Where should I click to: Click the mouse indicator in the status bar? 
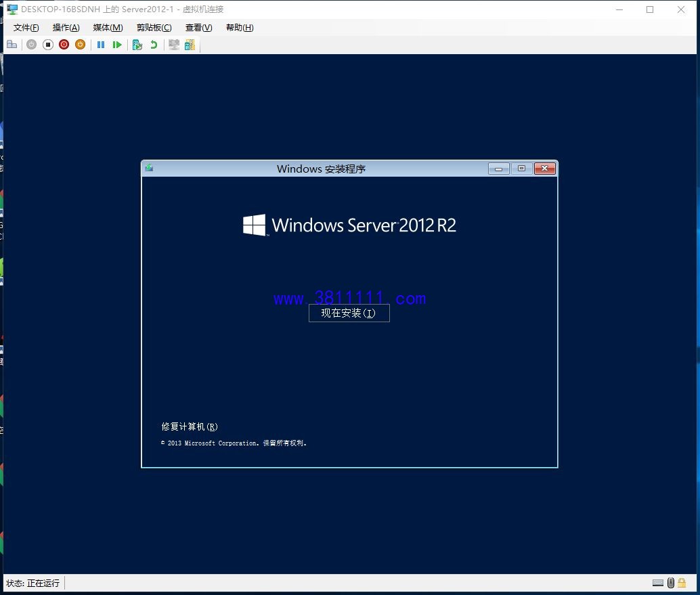tap(670, 583)
